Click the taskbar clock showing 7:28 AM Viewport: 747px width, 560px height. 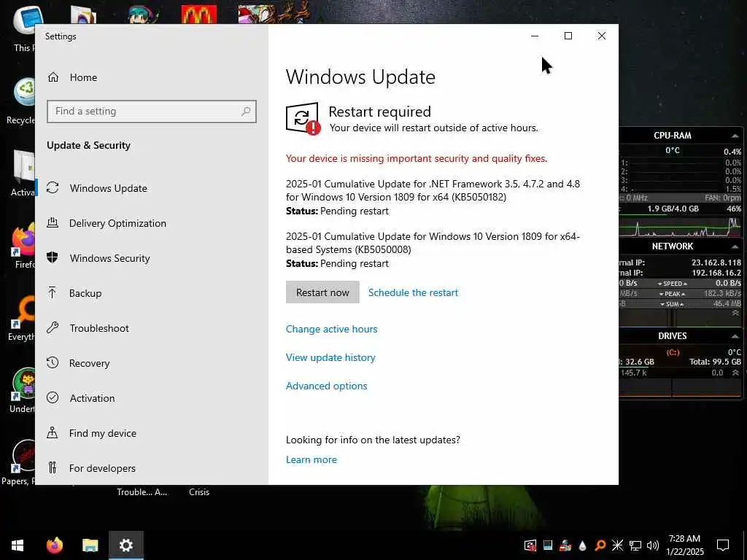(684, 545)
